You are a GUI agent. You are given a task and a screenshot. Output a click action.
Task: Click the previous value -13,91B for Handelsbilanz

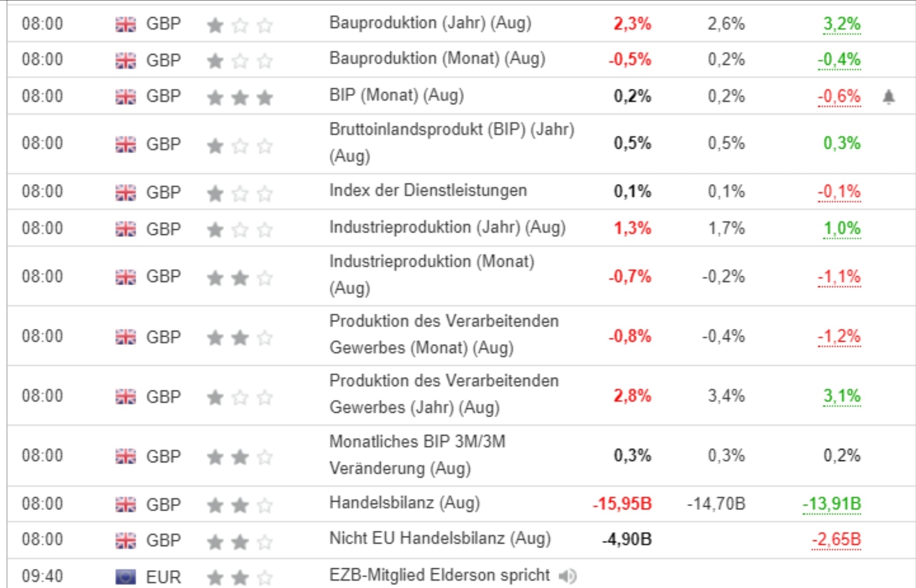832,504
